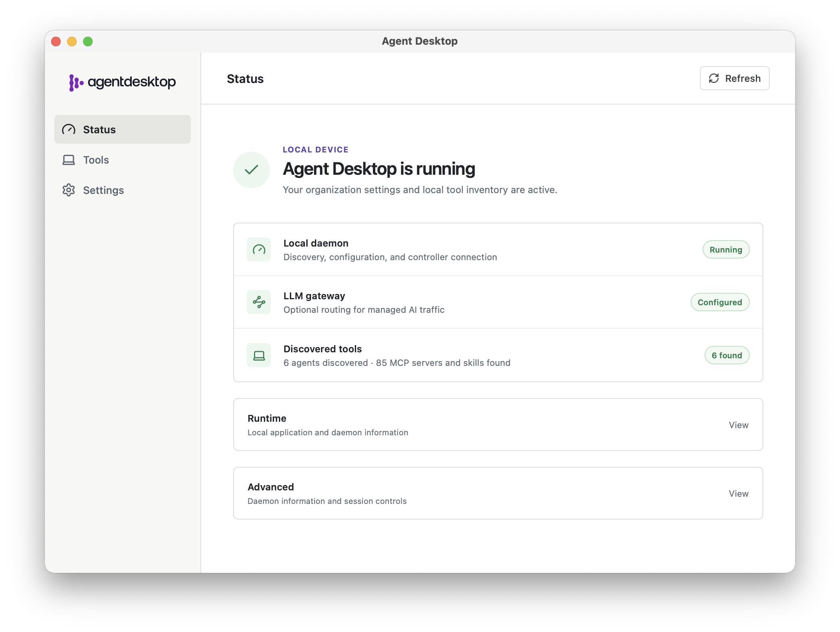
Task: Click the refresh arrows icon
Action: (x=714, y=79)
